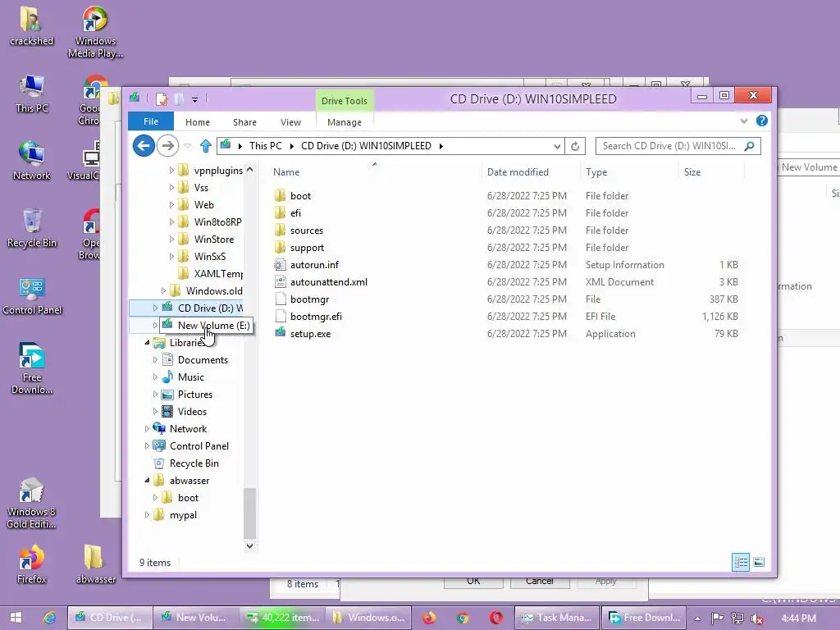Select Recycle Bin in the navigation tree

coord(194,463)
